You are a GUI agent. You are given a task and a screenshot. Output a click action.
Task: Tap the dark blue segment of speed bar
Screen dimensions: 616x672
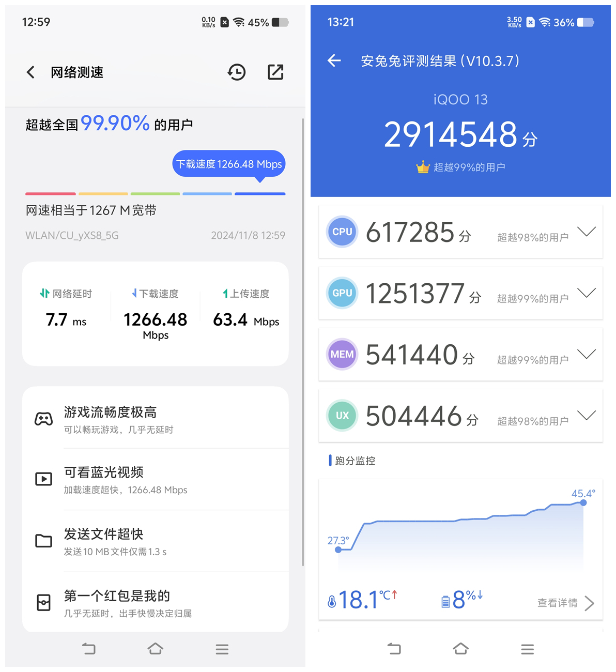pos(260,194)
